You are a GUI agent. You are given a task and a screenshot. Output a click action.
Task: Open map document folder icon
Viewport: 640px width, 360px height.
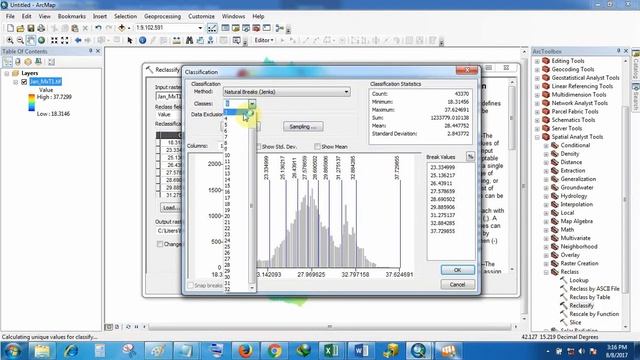pyautogui.click(x=20, y=28)
